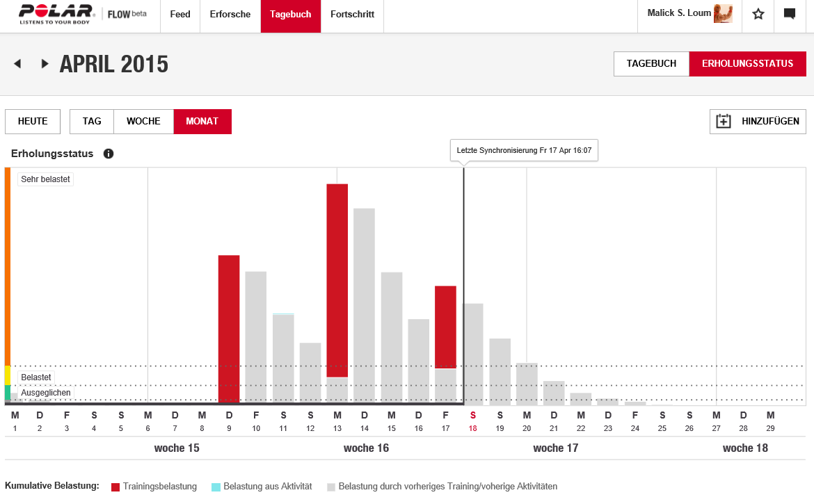
Task: Go to previous month arrow
Action: click(x=17, y=64)
